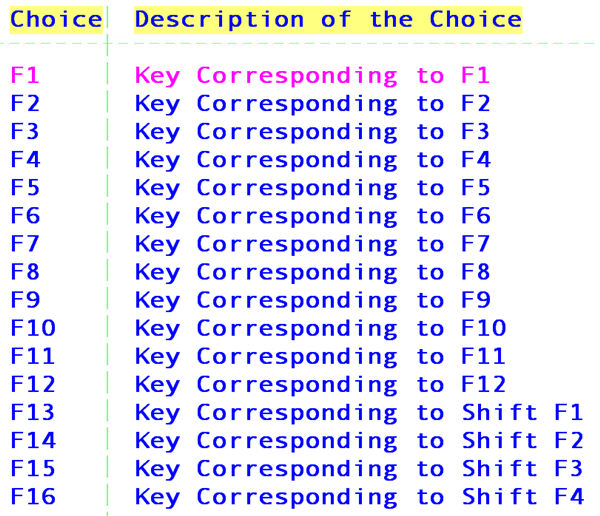Image resolution: width=600 pixels, height=516 pixels.
Task: Select the F4 entry in the Choice column
Action: pyautogui.click(x=25, y=159)
